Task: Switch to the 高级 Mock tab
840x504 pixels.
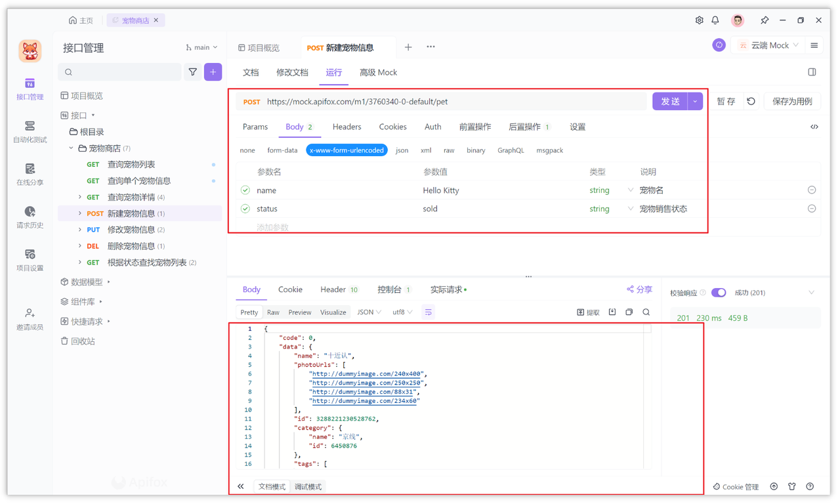Action: 378,73
